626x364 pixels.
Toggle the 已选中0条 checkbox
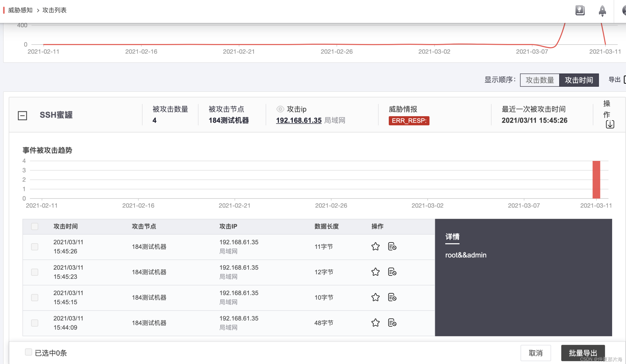[x=29, y=352]
